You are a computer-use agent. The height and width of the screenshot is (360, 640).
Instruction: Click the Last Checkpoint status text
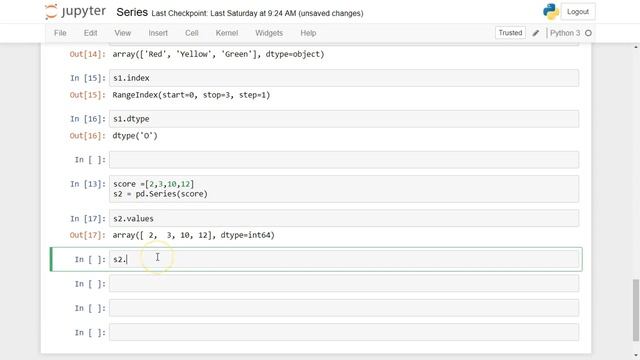(x=257, y=13)
